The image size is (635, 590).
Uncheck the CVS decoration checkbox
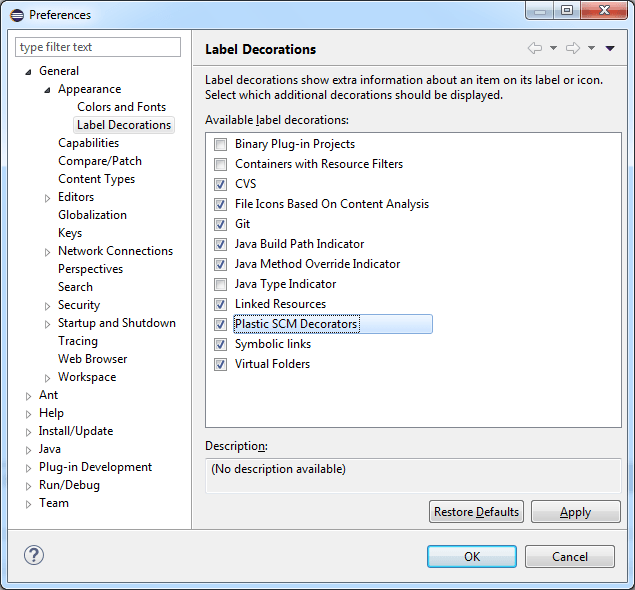tap(220, 184)
